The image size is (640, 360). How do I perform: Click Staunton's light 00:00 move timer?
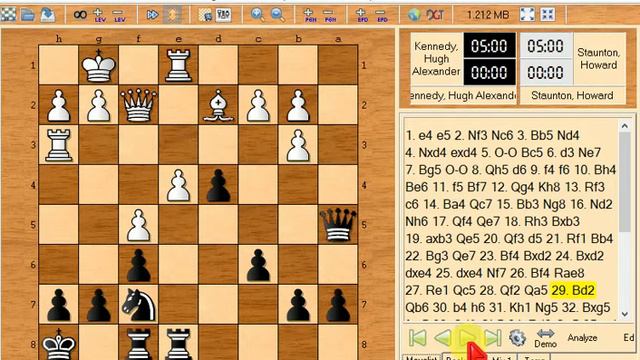(545, 72)
